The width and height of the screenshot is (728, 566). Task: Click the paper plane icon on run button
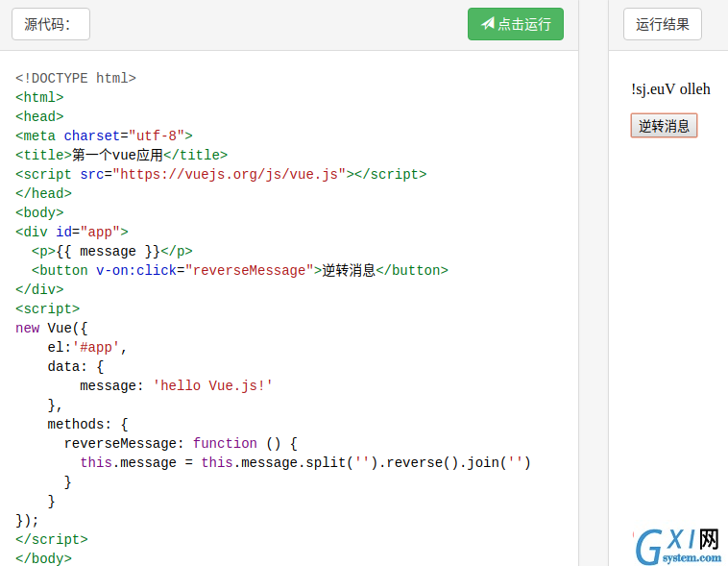coord(488,23)
